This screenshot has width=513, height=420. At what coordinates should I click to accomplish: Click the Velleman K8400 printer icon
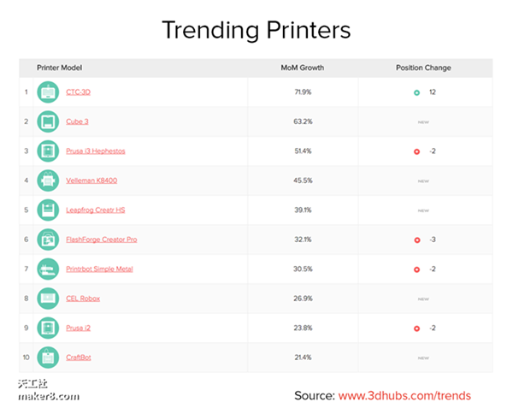tap(48, 180)
